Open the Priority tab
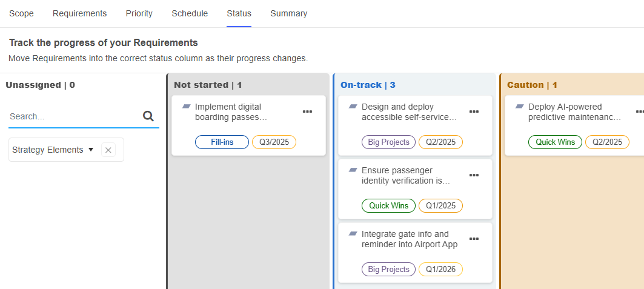The width and height of the screenshot is (644, 289). click(139, 13)
